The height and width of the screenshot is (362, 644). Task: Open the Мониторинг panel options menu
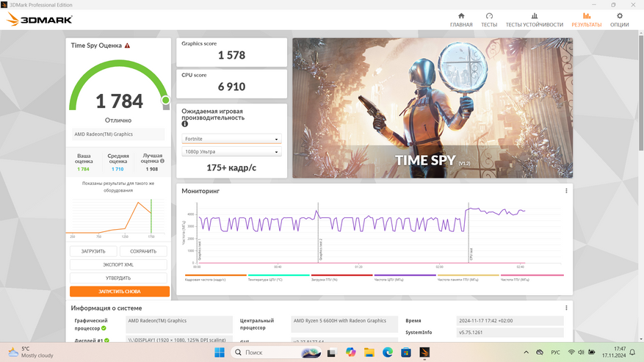coord(566,191)
